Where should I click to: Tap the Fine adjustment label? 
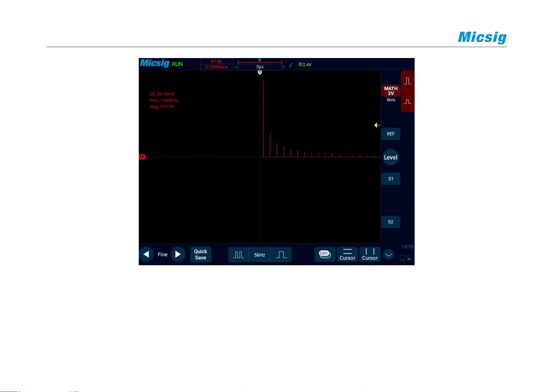point(162,255)
